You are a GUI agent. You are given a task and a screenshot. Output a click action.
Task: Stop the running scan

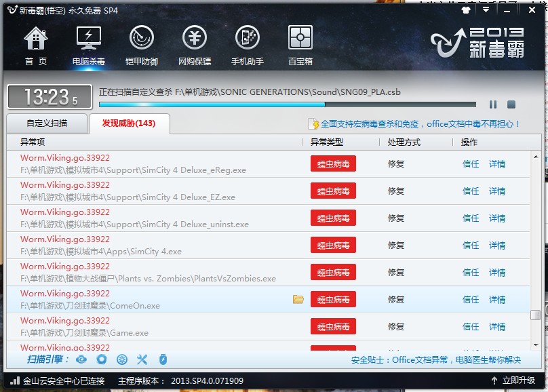tap(511, 104)
